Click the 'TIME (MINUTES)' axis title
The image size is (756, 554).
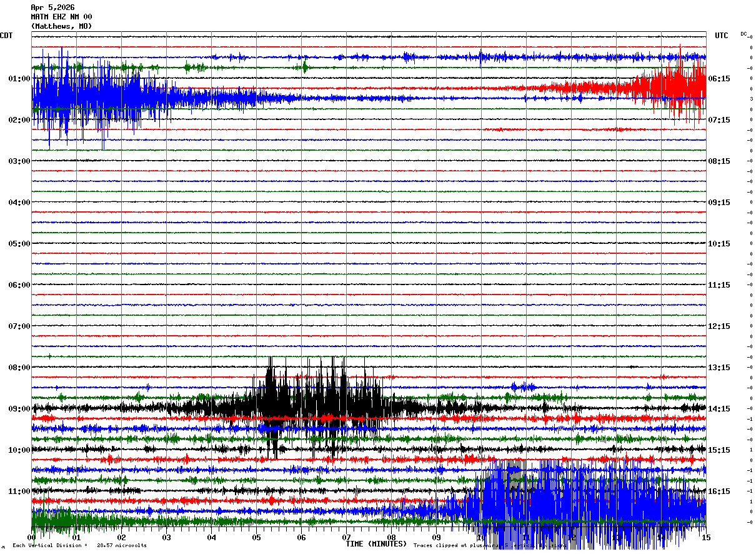[x=376, y=544]
